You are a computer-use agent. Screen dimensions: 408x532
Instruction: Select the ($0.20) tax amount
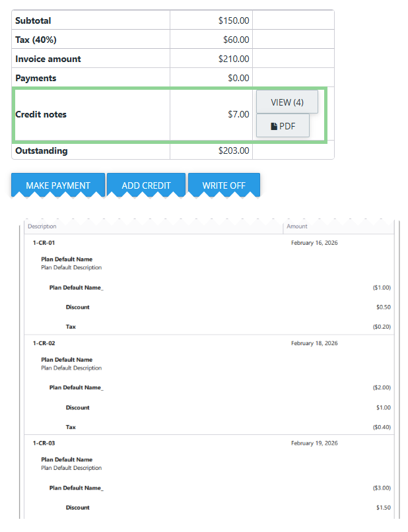coord(382,327)
